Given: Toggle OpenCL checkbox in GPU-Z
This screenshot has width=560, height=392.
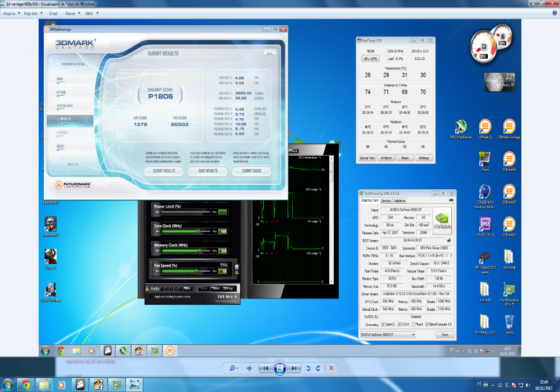Looking at the screenshot, I should tap(383, 325).
